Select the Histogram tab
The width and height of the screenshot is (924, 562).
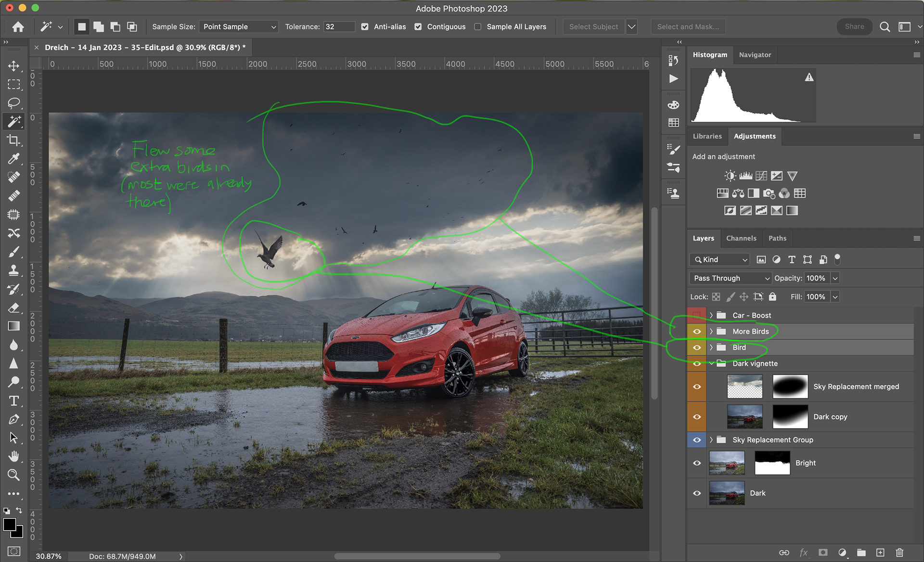click(x=710, y=55)
